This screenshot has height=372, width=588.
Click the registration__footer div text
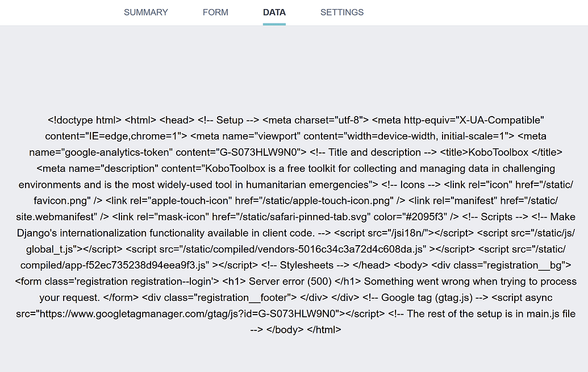(x=229, y=297)
